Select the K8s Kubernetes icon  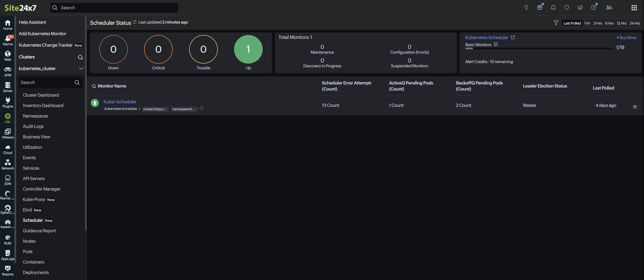(8, 118)
